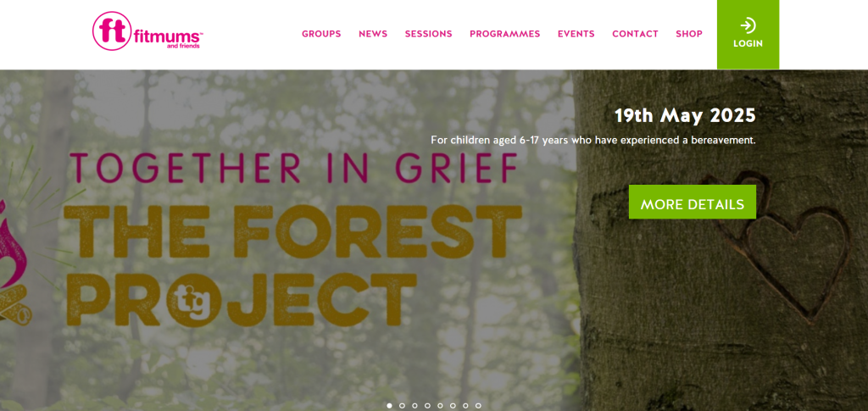Screen dimensions: 868x411
Task: Select Programmes in the navigation bar
Action: tap(505, 34)
